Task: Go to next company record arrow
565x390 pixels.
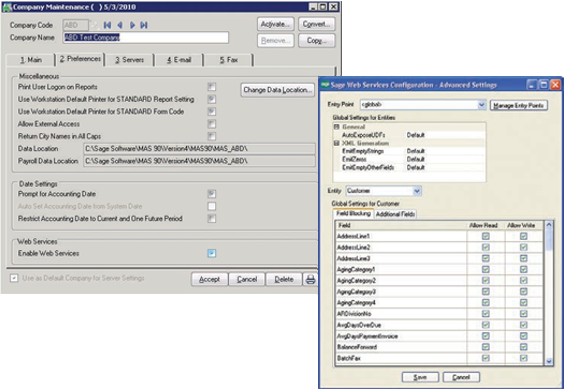Action: coord(132,25)
